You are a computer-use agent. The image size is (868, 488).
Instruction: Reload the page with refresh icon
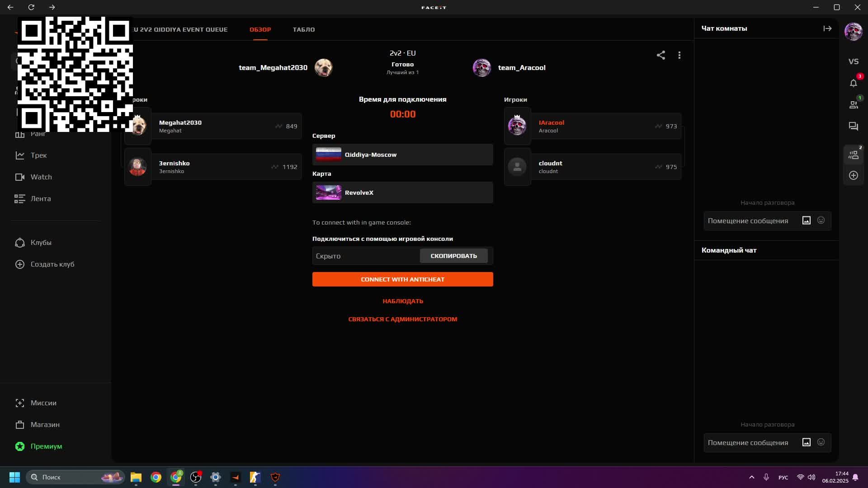tap(31, 7)
